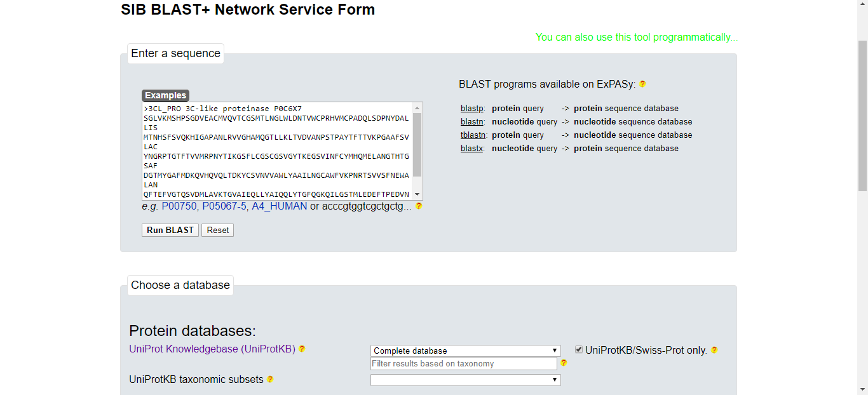
Task: Click example accession P05067-5 link
Action: tap(224, 206)
